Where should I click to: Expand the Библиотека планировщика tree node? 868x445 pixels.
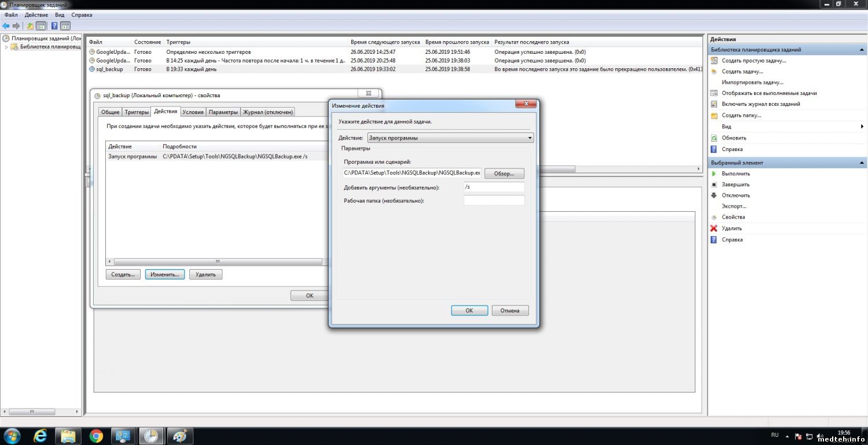tap(6, 47)
